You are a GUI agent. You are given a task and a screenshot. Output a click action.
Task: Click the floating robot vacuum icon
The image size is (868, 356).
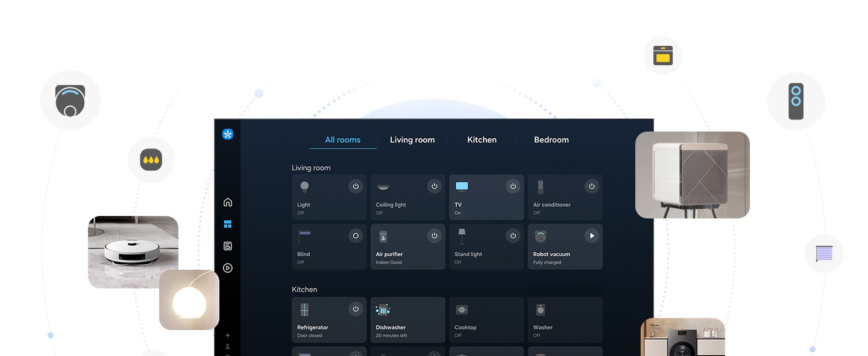(71, 100)
